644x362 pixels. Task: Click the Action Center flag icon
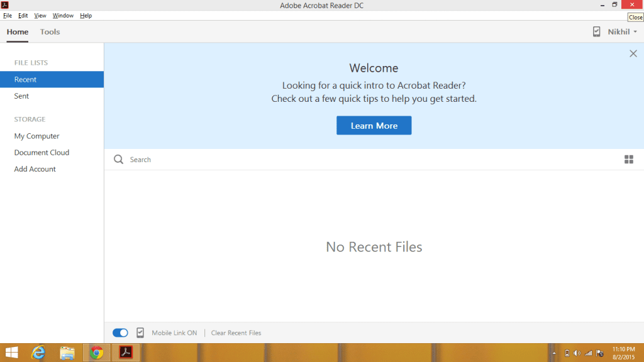pyautogui.click(x=599, y=353)
